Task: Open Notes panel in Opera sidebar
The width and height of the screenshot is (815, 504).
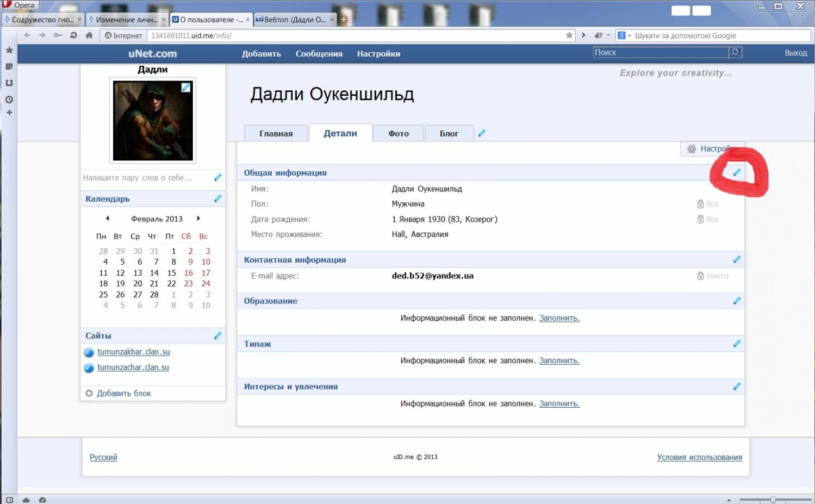Action: click(x=9, y=66)
